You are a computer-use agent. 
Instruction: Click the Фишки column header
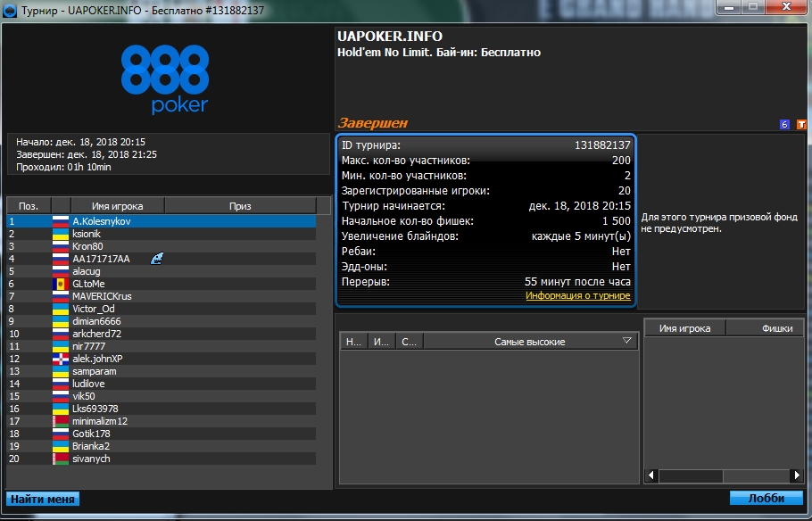[x=766, y=327]
